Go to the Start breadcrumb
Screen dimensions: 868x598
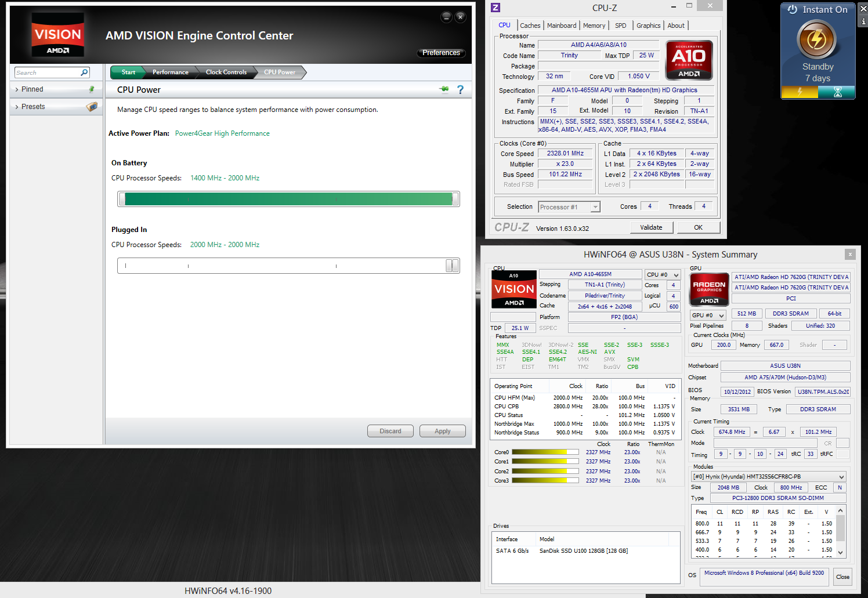tap(128, 73)
